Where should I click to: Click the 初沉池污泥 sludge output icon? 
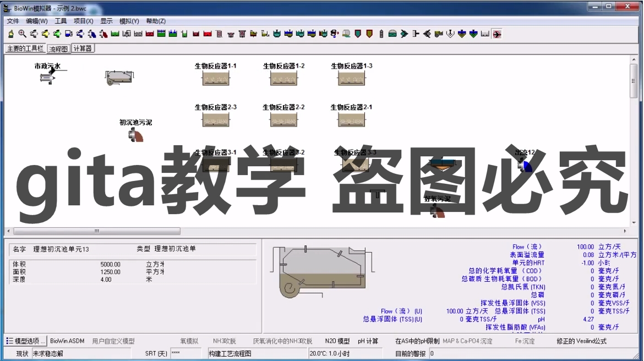pos(135,135)
